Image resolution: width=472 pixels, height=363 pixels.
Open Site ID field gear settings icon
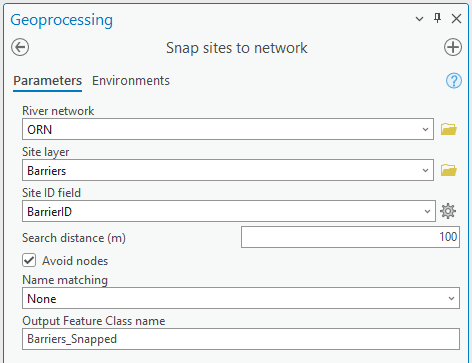[448, 211]
